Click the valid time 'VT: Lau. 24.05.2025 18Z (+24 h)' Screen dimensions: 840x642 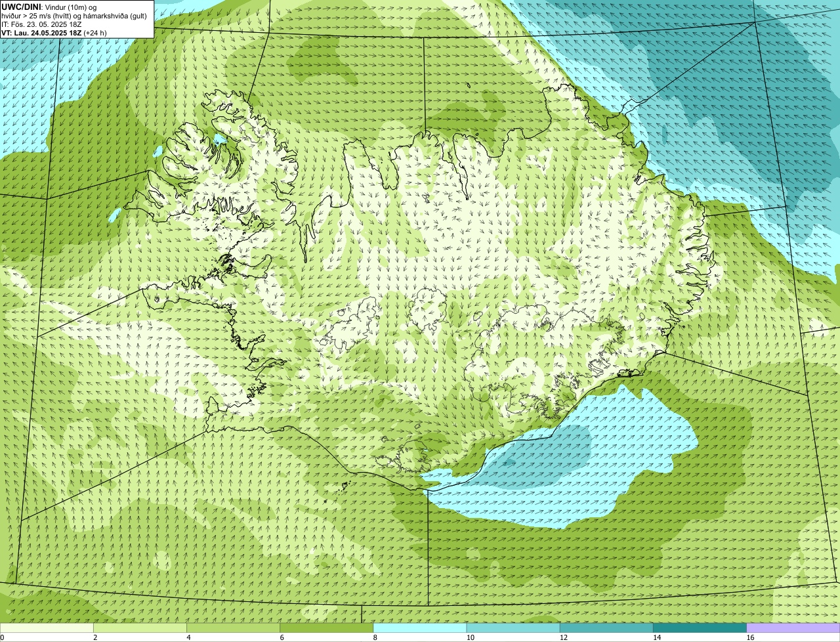(x=54, y=33)
